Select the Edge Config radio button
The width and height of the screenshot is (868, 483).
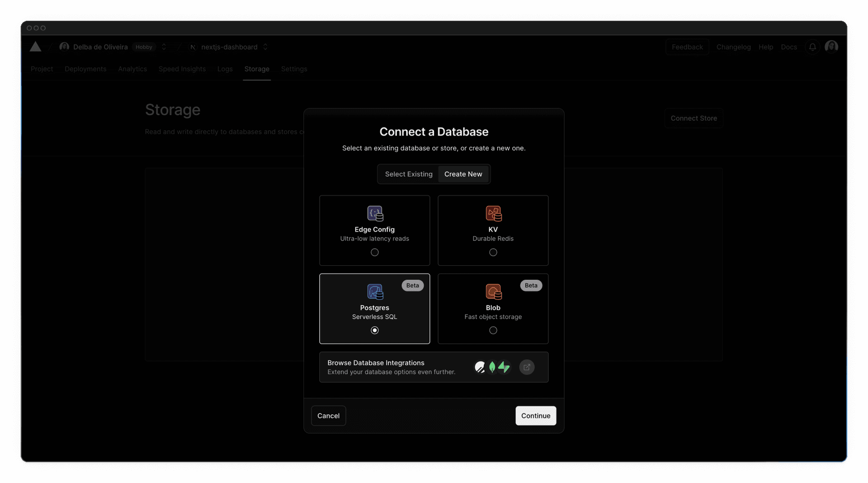375,252
